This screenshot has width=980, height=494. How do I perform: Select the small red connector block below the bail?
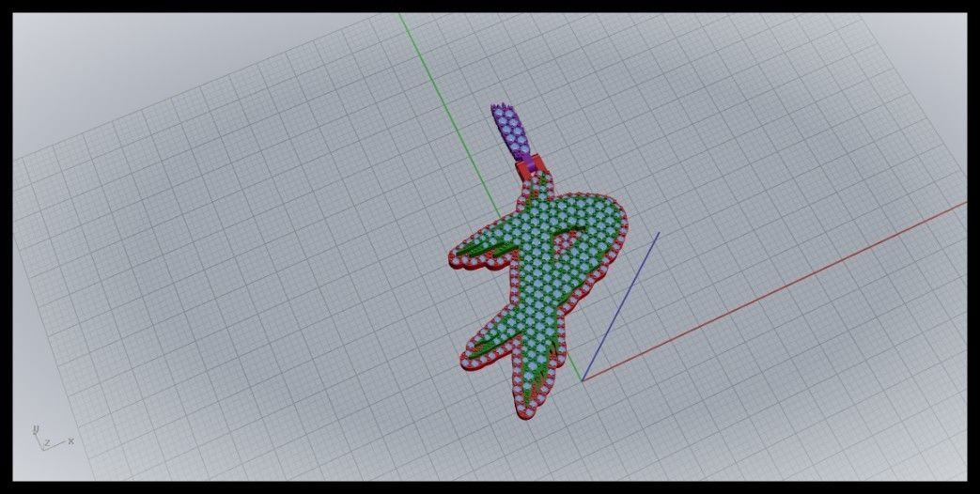[x=530, y=169]
